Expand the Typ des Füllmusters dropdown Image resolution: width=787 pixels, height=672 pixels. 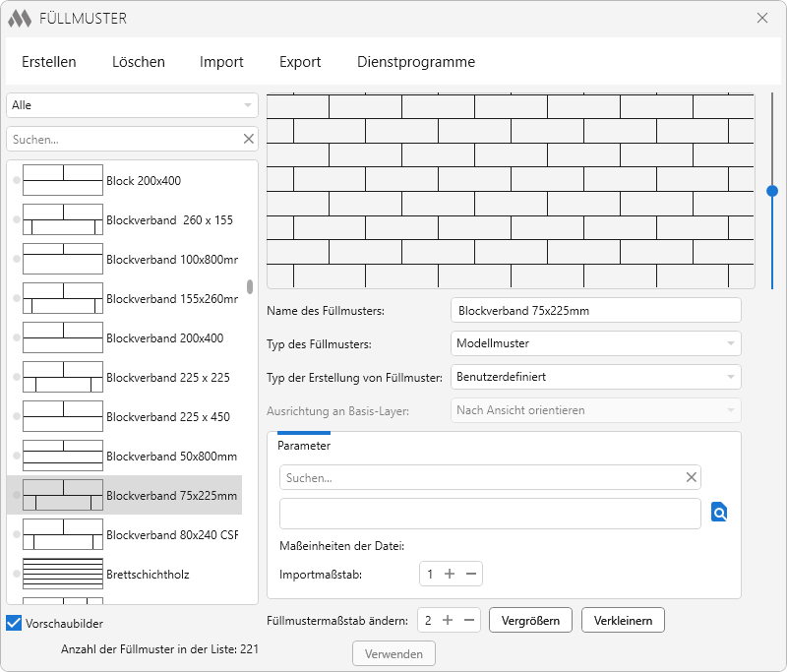(x=595, y=343)
